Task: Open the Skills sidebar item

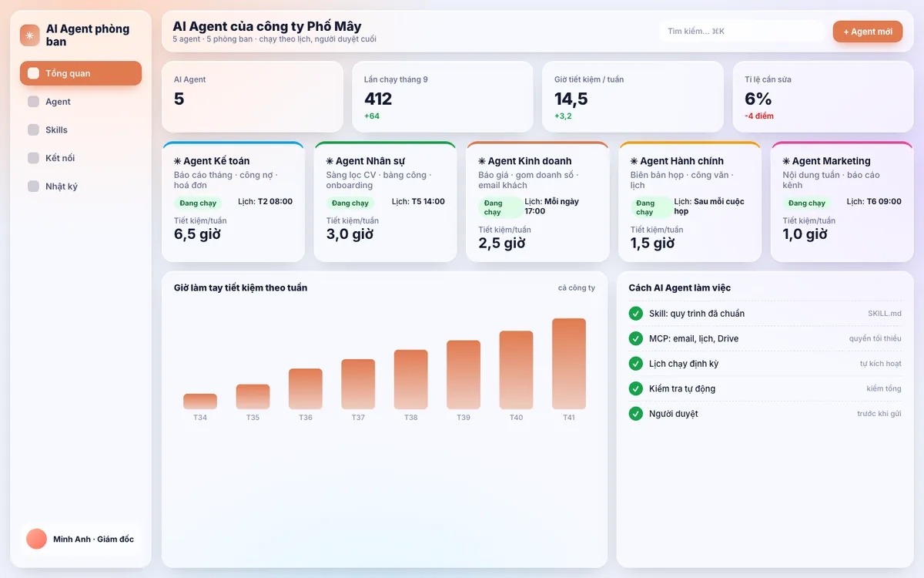Action: pyautogui.click(x=81, y=129)
